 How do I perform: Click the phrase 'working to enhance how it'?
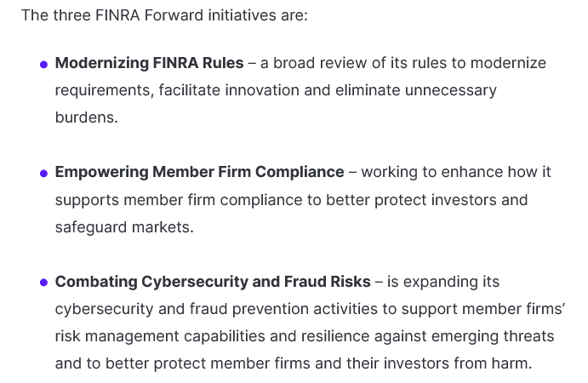click(456, 172)
